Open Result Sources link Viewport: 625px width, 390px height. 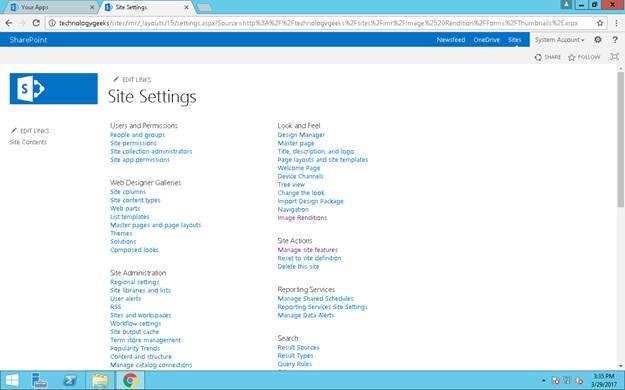[298, 347]
